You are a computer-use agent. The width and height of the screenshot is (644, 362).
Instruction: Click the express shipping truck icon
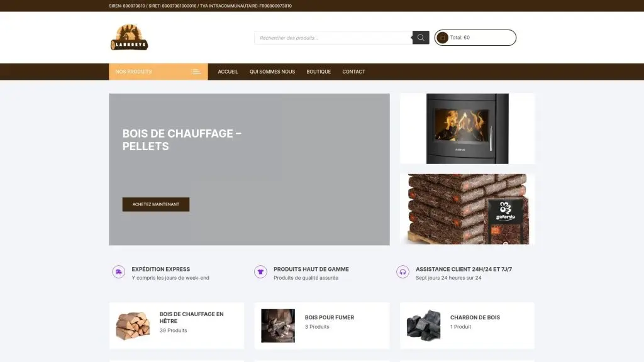pyautogui.click(x=118, y=272)
